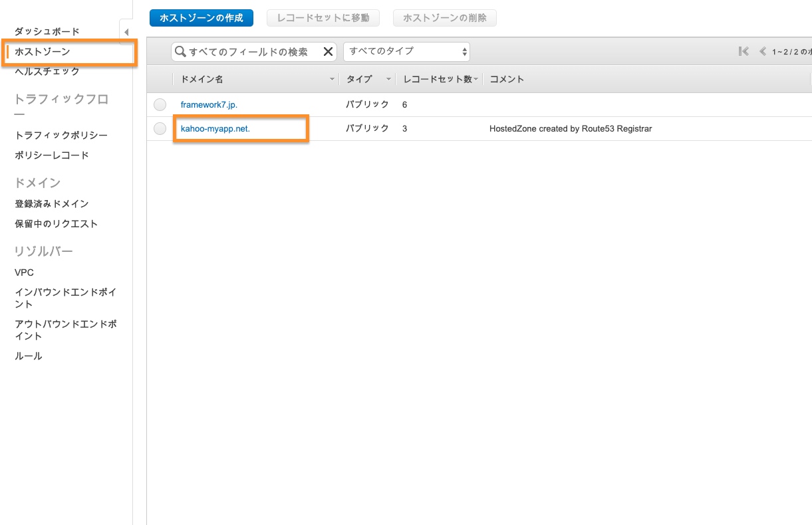Click the magnifying glass search icon
Image resolution: width=812 pixels, height=525 pixels.
pyautogui.click(x=180, y=52)
